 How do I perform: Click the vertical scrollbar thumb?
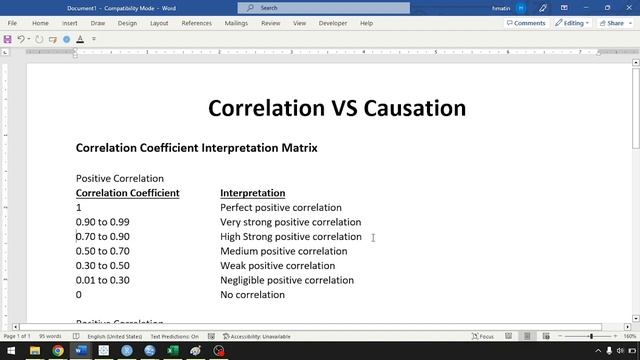pos(636,109)
